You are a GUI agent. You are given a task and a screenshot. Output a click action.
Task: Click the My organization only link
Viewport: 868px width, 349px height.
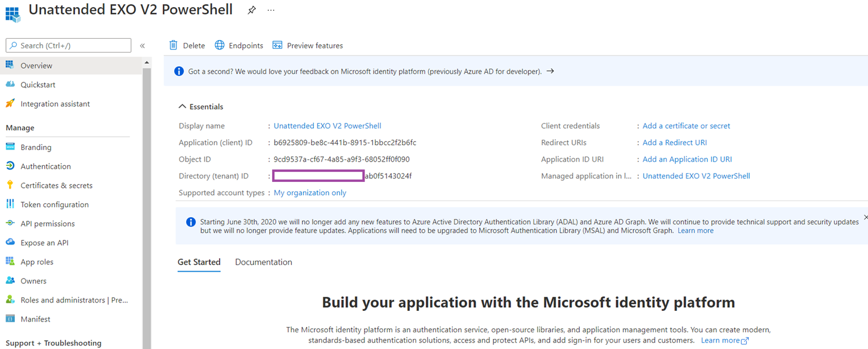310,193
